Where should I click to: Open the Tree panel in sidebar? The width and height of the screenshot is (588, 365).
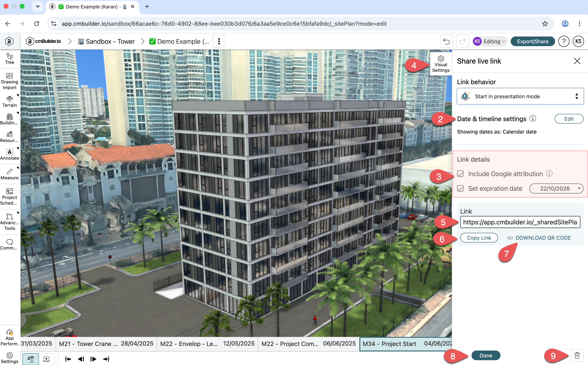(x=10, y=59)
